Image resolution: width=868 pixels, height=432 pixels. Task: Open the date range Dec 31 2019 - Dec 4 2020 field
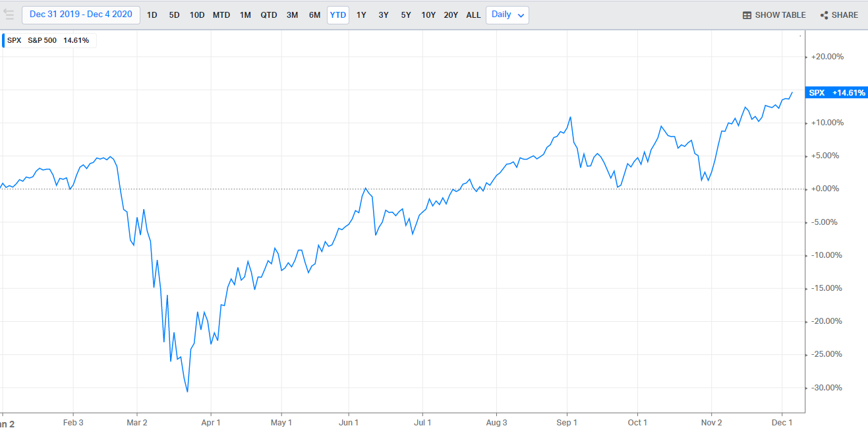[81, 15]
